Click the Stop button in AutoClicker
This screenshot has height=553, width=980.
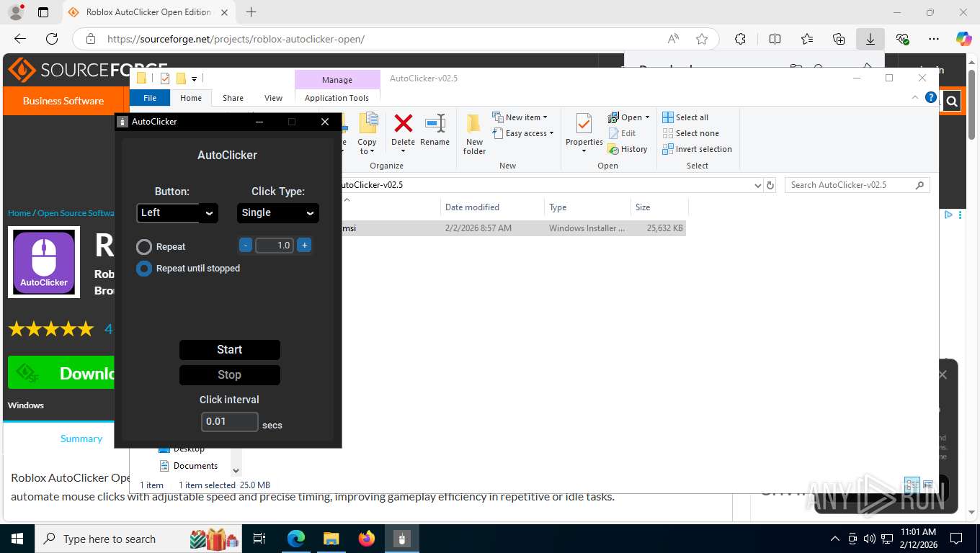click(x=230, y=375)
